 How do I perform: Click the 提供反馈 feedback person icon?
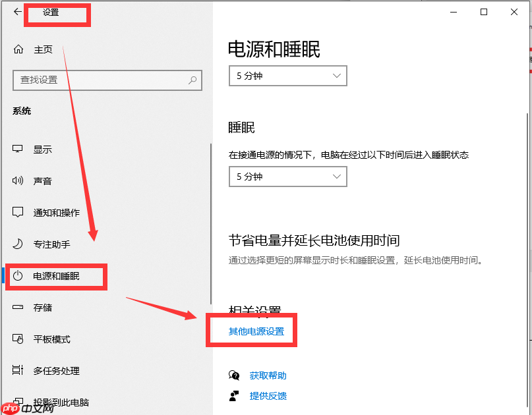[234, 396]
